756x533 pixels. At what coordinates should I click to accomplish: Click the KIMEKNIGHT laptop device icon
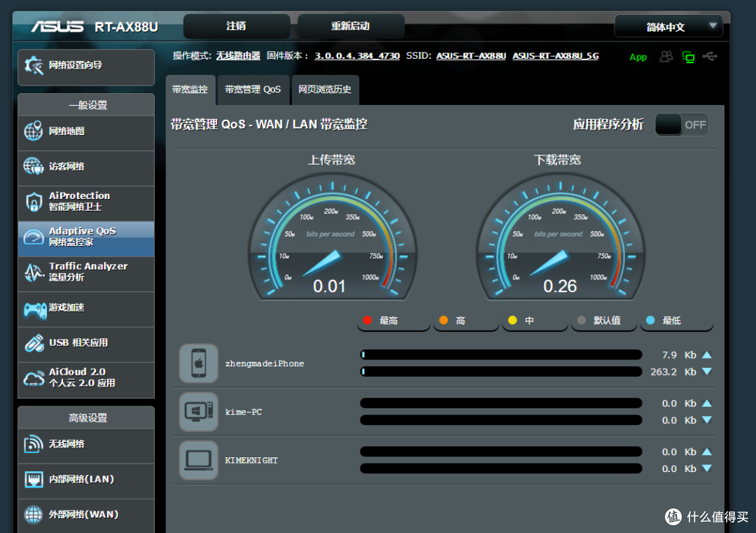199,460
